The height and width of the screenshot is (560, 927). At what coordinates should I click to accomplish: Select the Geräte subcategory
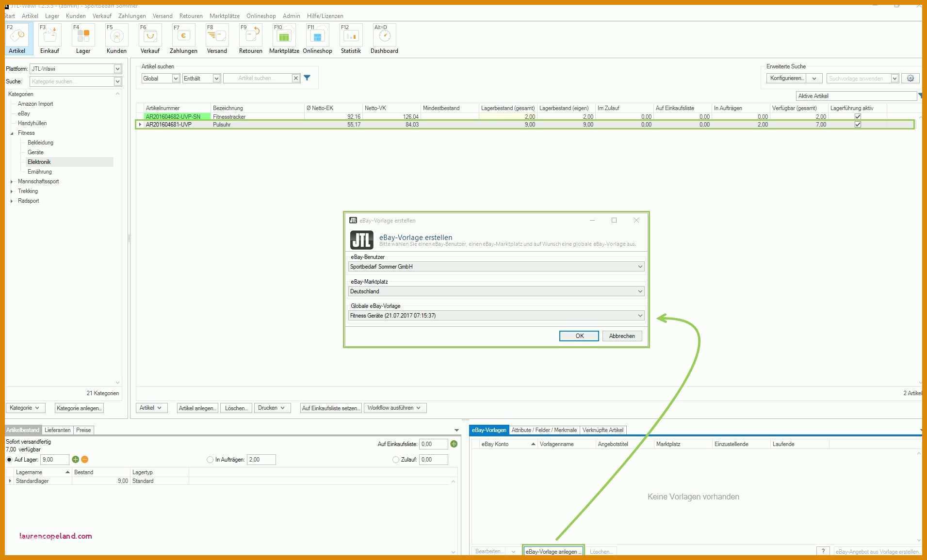35,152
